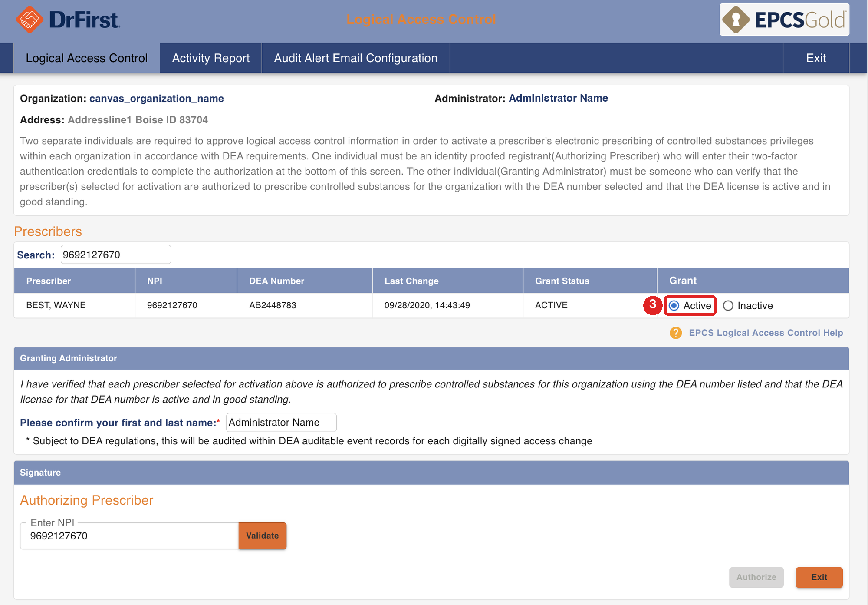Click the Granting Administrator section header
The height and width of the screenshot is (605, 868).
coord(431,358)
